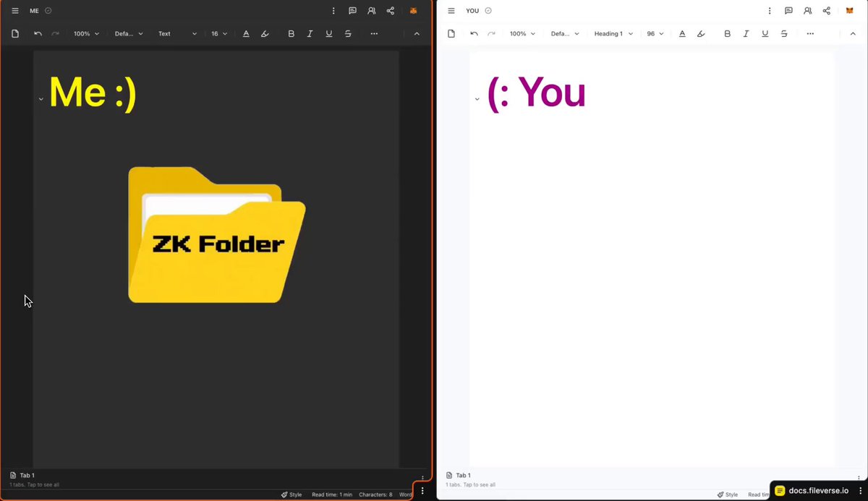The image size is (868, 501).
Task: Click ZK Folder image in ME document
Action: point(217,235)
